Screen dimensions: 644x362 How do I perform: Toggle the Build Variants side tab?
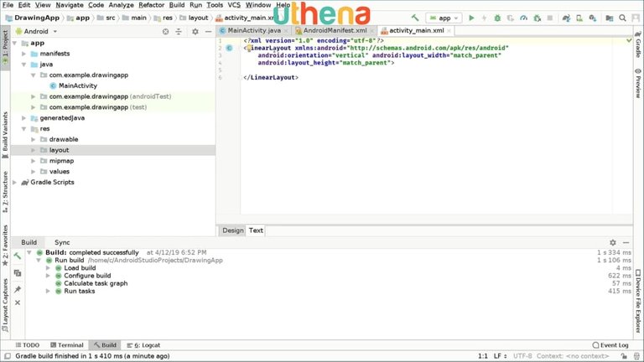pyautogui.click(x=5, y=135)
